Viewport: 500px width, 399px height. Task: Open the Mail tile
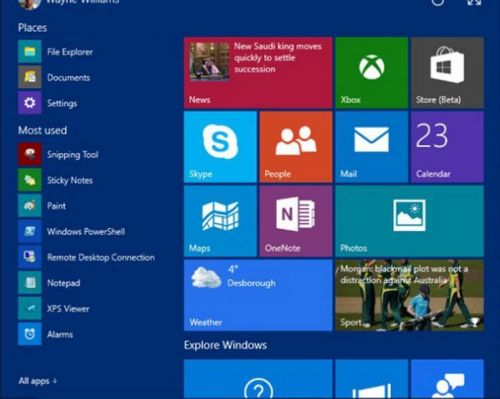tap(372, 147)
